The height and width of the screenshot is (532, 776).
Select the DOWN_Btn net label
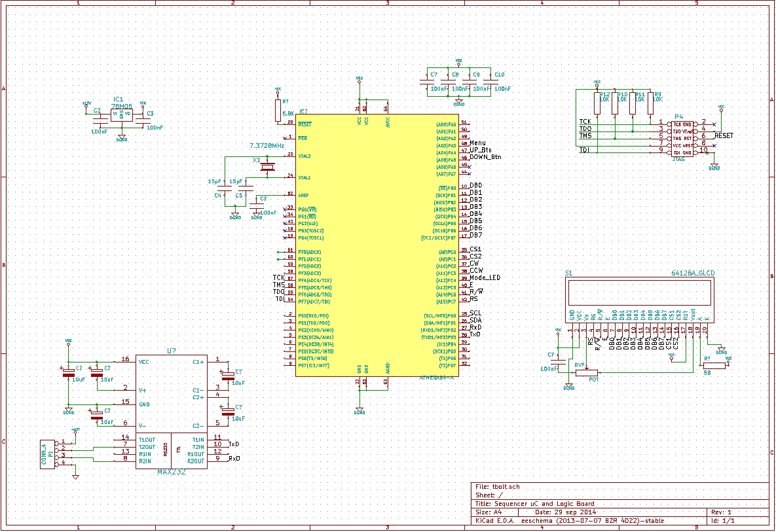pos(485,157)
